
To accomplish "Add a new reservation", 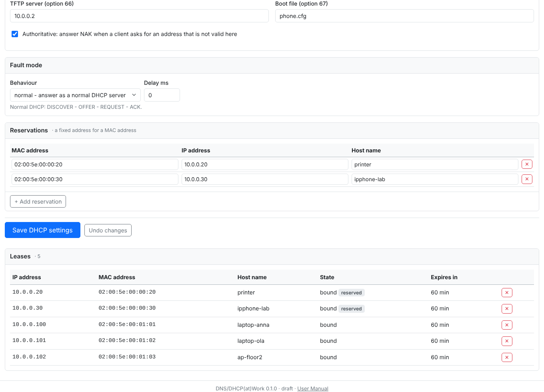I will pyautogui.click(x=38, y=202).
